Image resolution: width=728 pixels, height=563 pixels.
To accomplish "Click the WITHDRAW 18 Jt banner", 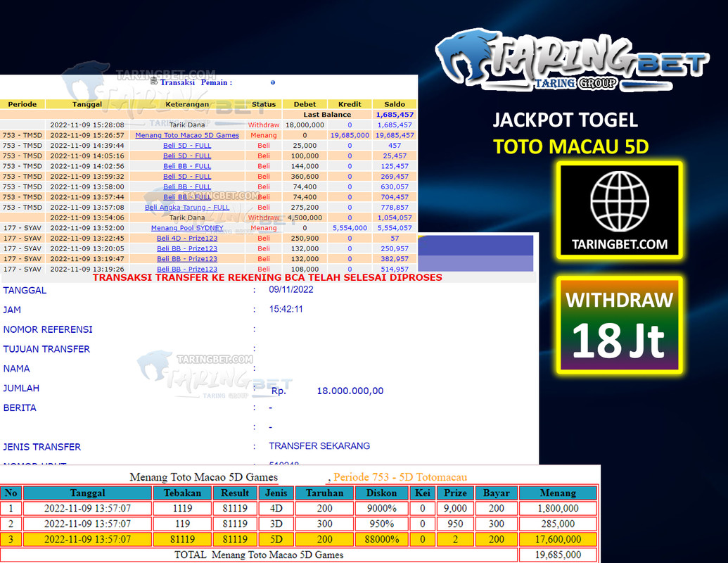I will (x=620, y=324).
